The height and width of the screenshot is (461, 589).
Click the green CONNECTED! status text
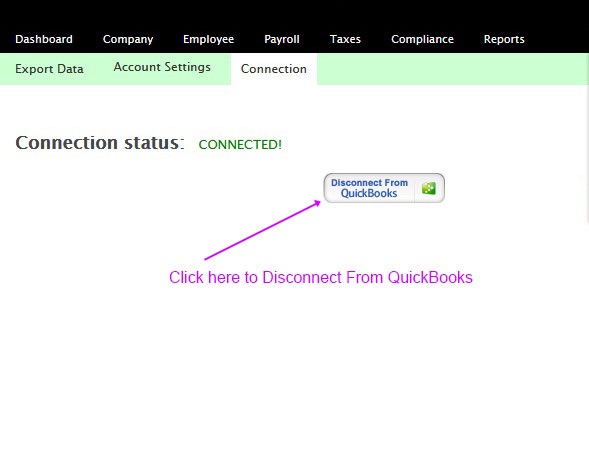tap(240, 144)
